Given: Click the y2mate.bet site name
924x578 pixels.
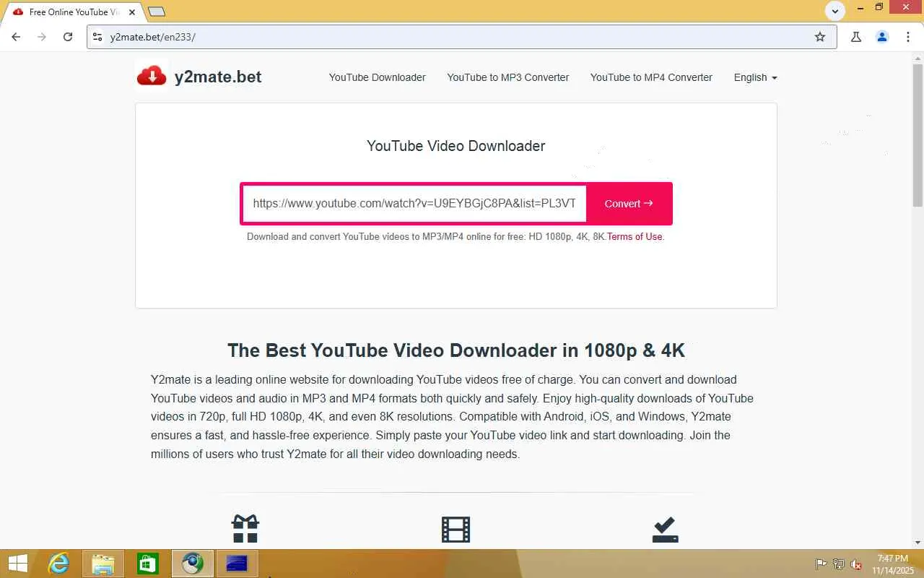Looking at the screenshot, I should click(218, 77).
